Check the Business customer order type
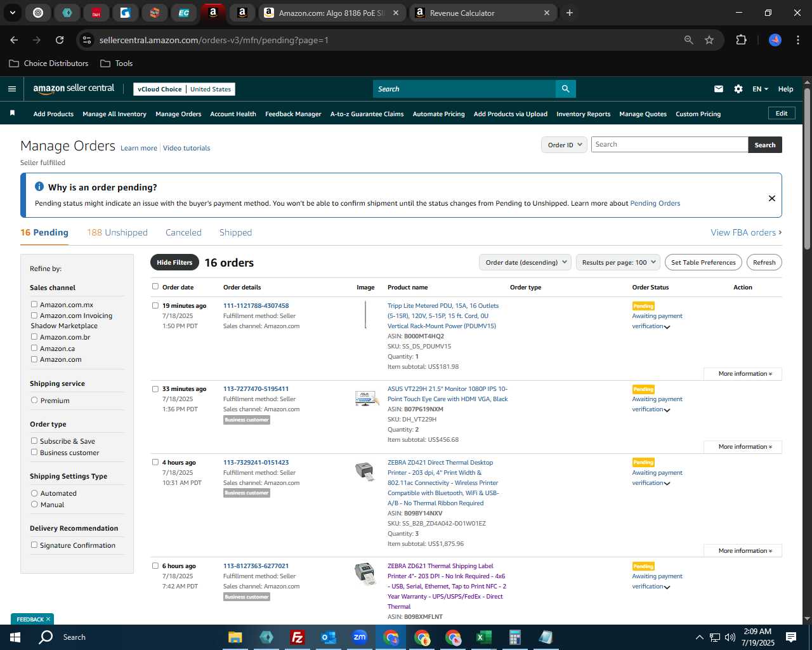812x650 pixels. 34,452
